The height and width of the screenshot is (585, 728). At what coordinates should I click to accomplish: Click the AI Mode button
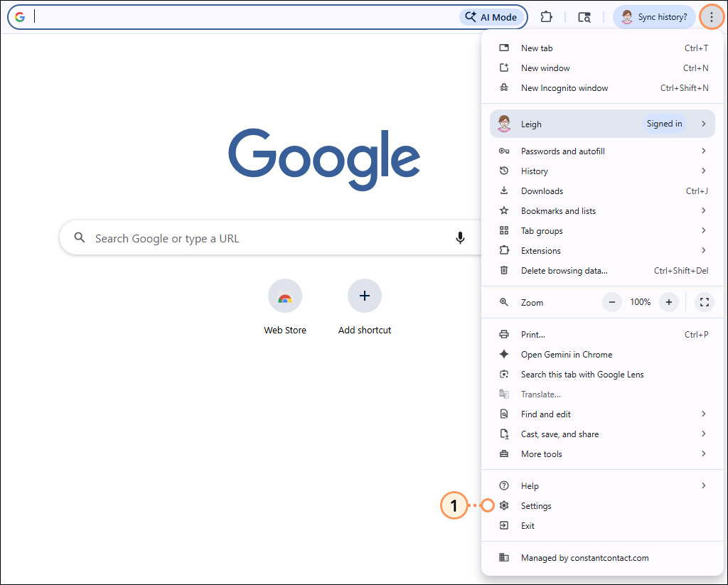(x=491, y=16)
